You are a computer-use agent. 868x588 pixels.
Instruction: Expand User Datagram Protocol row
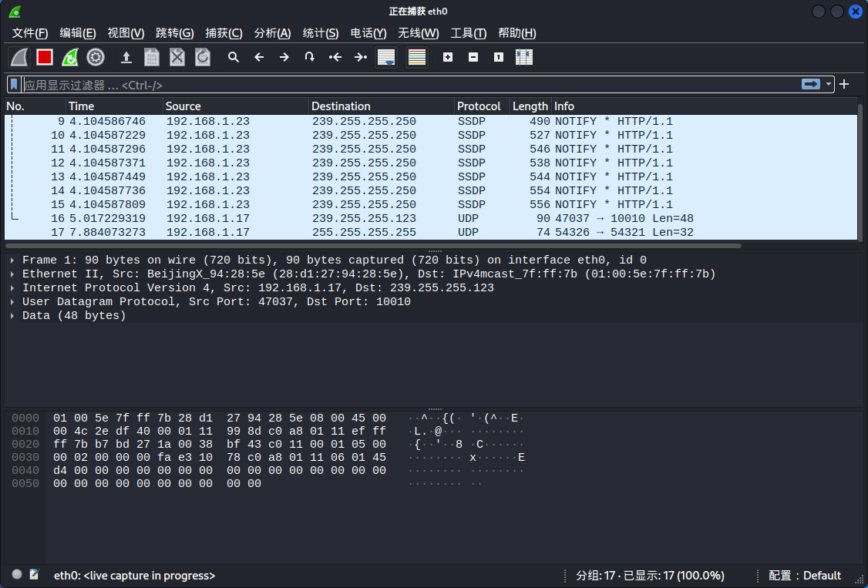(x=12, y=301)
